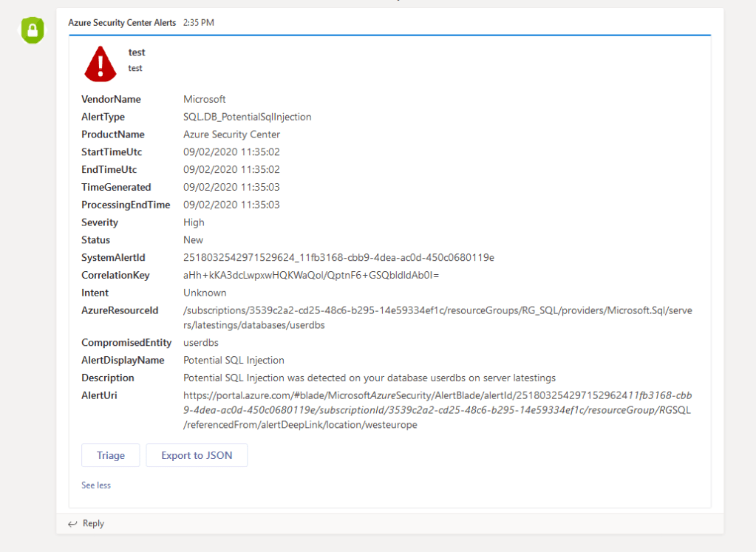Click the AzureResourceId subscription path
Viewport: 756px width, 552px height.
pos(437,317)
